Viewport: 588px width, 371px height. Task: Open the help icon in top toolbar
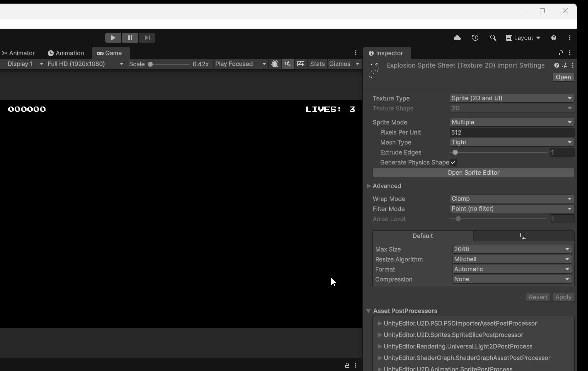pyautogui.click(x=554, y=38)
